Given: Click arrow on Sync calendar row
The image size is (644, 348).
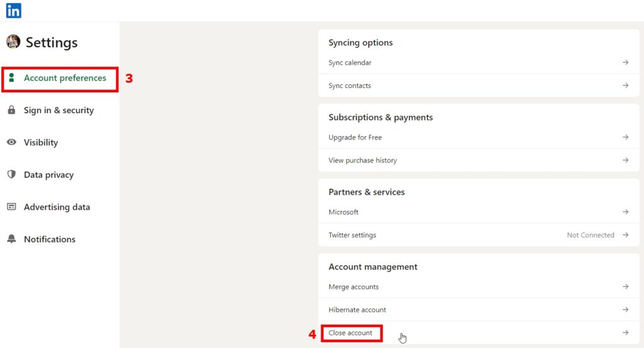Looking at the screenshot, I should (625, 62).
